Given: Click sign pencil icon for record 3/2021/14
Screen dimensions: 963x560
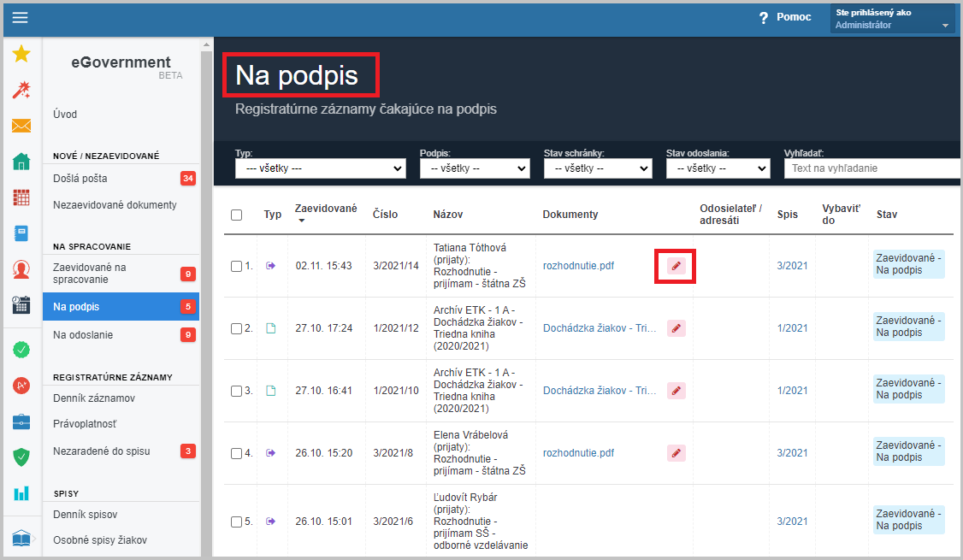Looking at the screenshot, I should (x=676, y=266).
